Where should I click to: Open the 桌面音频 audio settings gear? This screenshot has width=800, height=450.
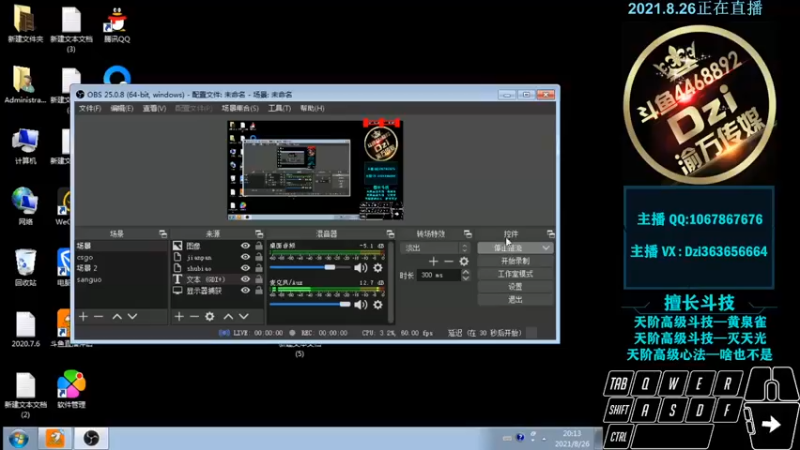point(378,267)
